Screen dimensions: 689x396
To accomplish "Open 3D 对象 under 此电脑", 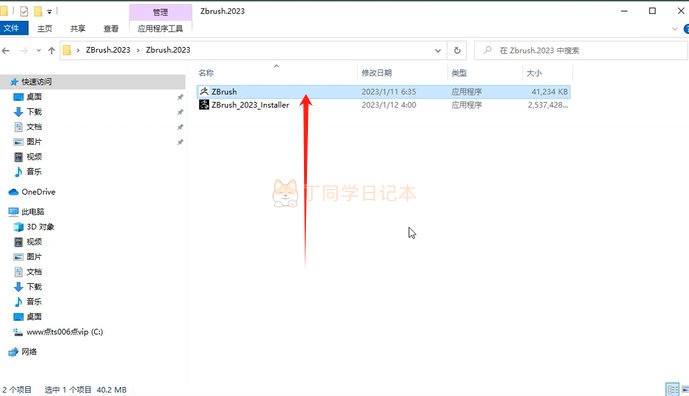I will (x=40, y=227).
